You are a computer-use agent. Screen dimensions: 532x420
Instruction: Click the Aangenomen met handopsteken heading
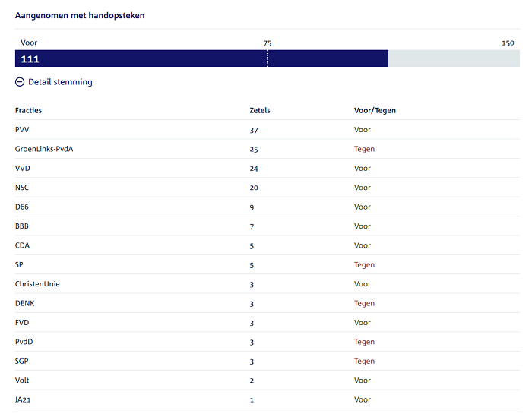pos(80,16)
